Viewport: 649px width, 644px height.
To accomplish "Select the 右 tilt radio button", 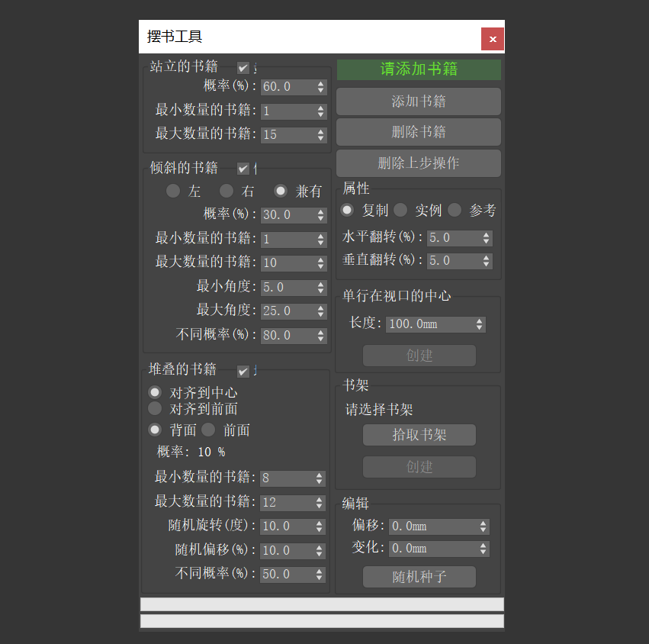I will tap(226, 191).
